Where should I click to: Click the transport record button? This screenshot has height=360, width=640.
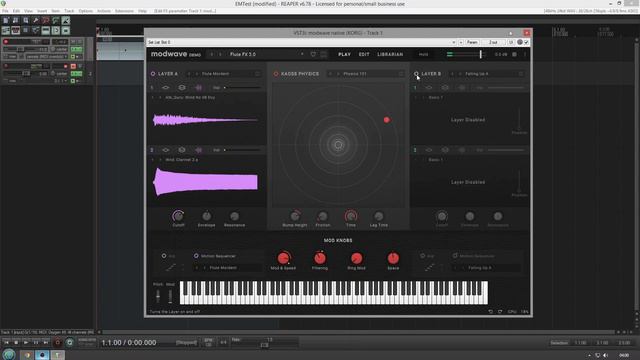58,342
